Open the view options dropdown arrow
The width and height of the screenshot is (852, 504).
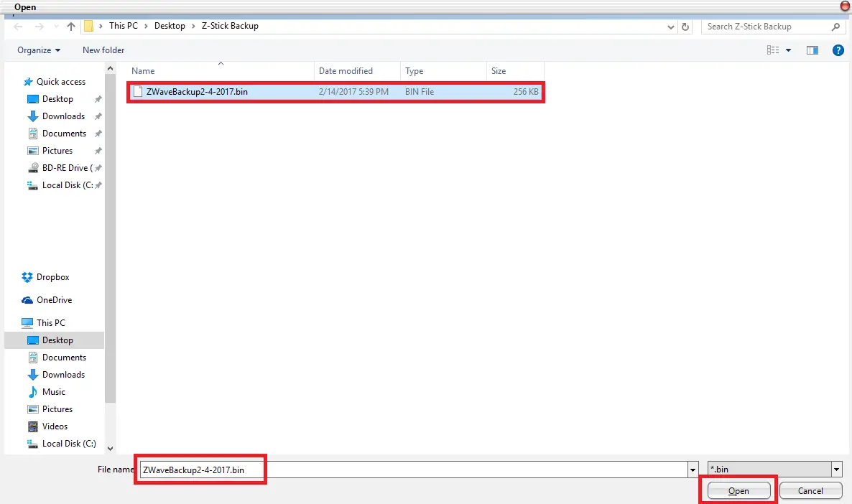pos(789,50)
